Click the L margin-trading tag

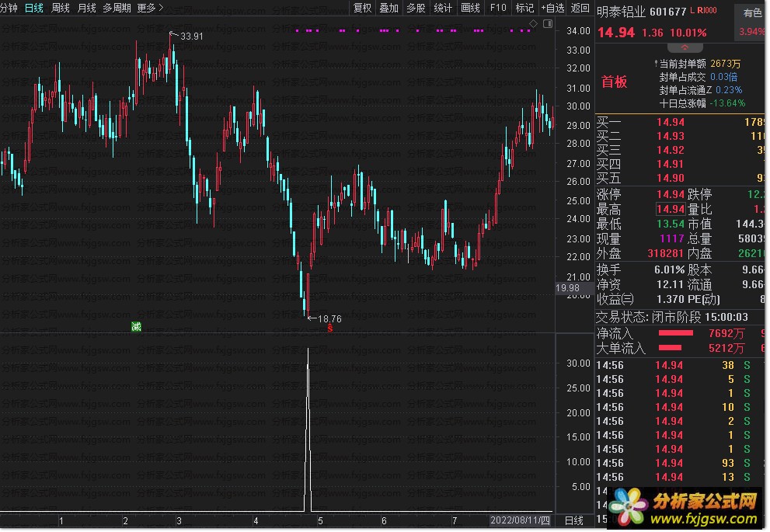point(692,10)
